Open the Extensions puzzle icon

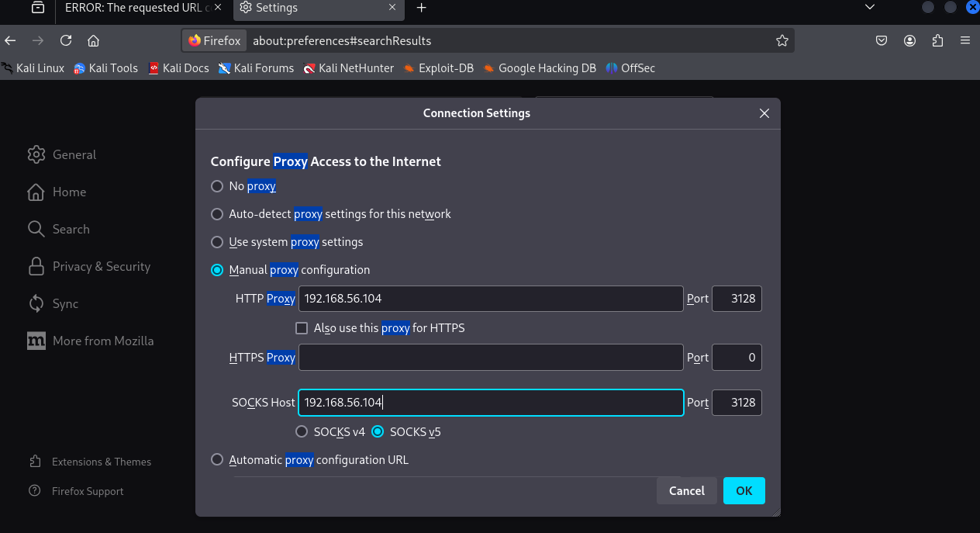click(937, 40)
